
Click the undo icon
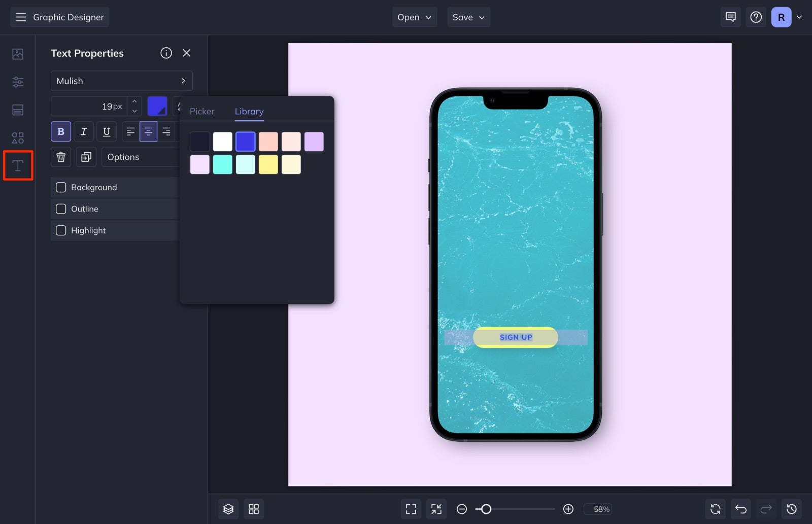click(x=740, y=509)
